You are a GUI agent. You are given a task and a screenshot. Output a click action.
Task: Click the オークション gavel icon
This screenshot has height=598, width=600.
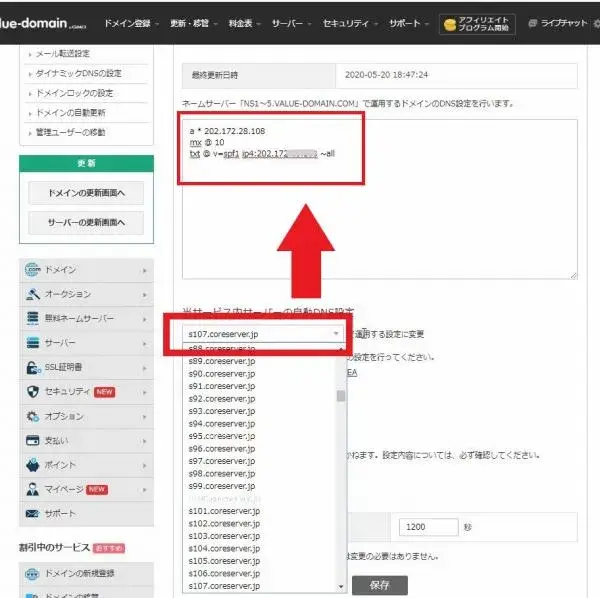pyautogui.click(x=33, y=294)
